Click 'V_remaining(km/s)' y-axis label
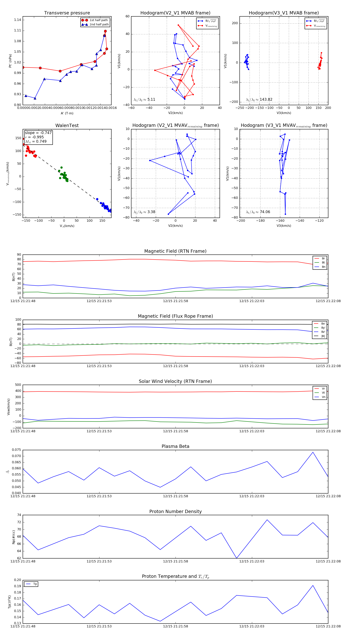This screenshot has width=351, height=644. [x=8, y=173]
